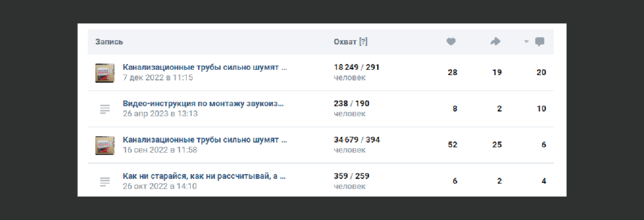This screenshot has width=644, height=220.
Task: Click reposts count 19
Action: (497, 73)
